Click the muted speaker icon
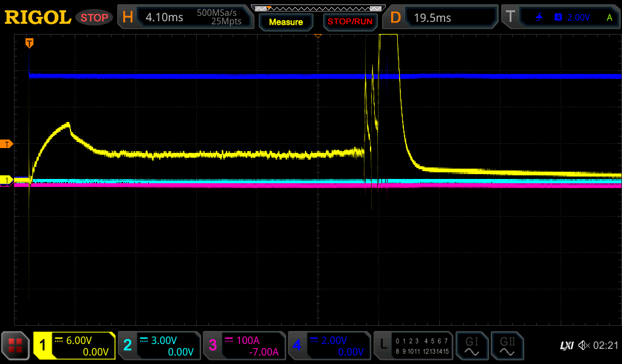This screenshot has width=622, height=364. (x=584, y=346)
